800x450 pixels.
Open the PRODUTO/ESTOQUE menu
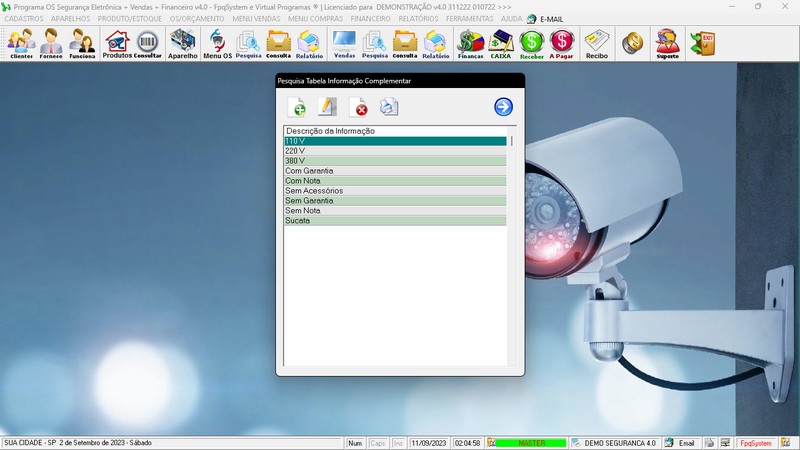130,18
